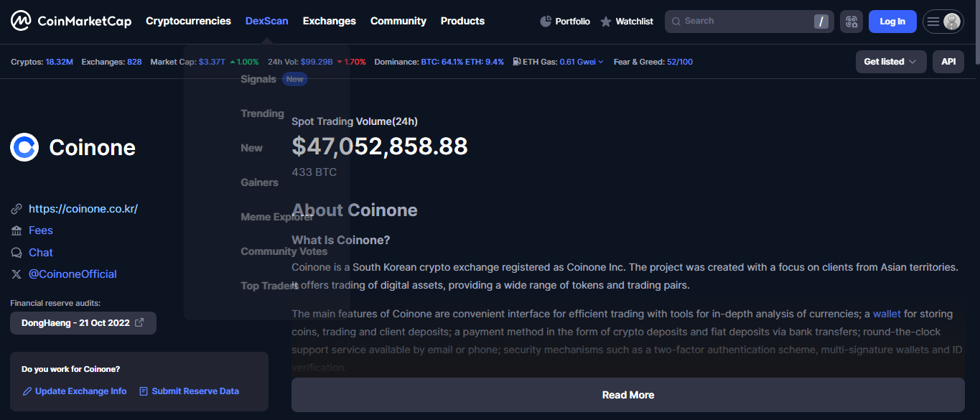The width and height of the screenshot is (980, 420).
Task: Click the Market Cap $3.37T value
Action: coord(212,62)
